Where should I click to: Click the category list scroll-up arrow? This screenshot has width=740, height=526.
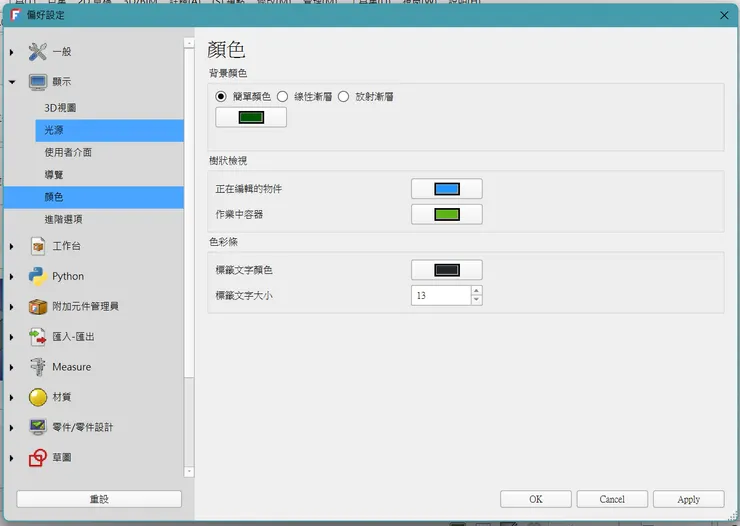189,43
